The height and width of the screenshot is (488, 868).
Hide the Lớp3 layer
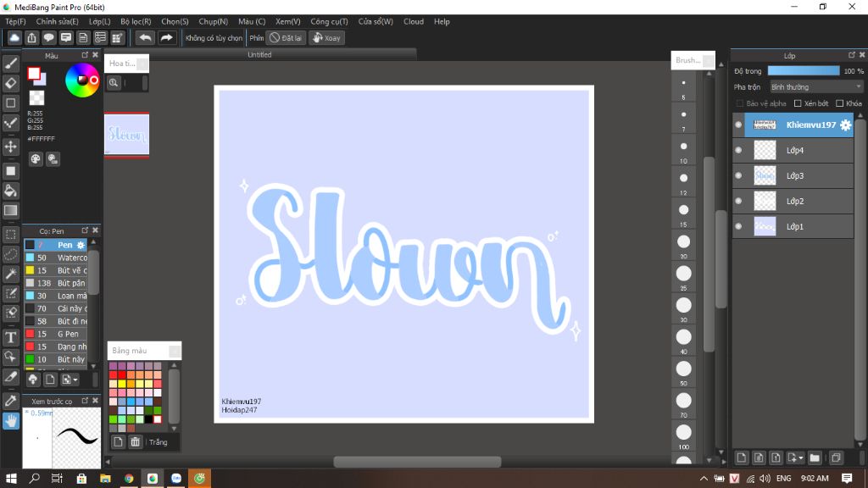click(x=738, y=175)
